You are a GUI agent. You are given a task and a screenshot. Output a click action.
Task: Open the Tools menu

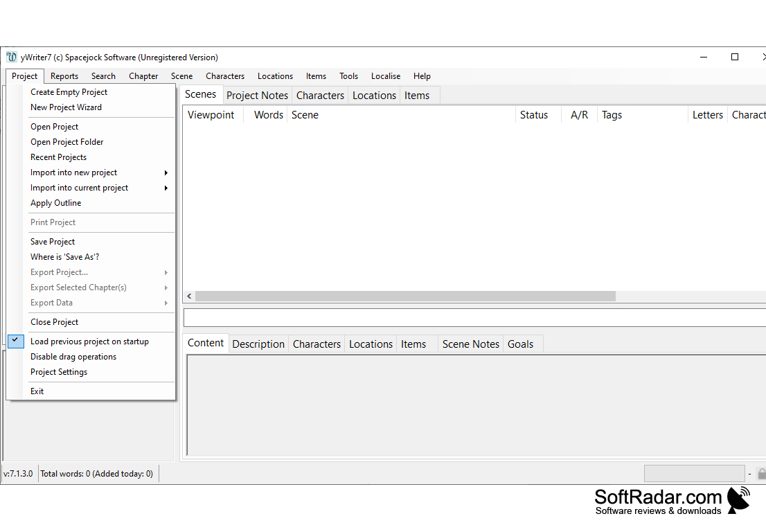coord(348,76)
